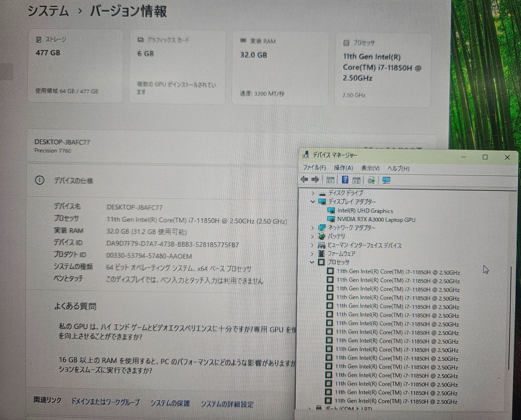Screen dimensions: 521x420
Task: Select the Intel(R) UHD Graphics device icon
Action: coord(331,211)
